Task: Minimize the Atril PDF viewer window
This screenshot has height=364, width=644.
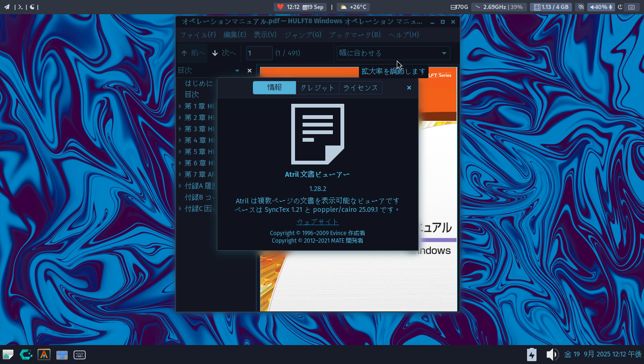Action: (432, 22)
